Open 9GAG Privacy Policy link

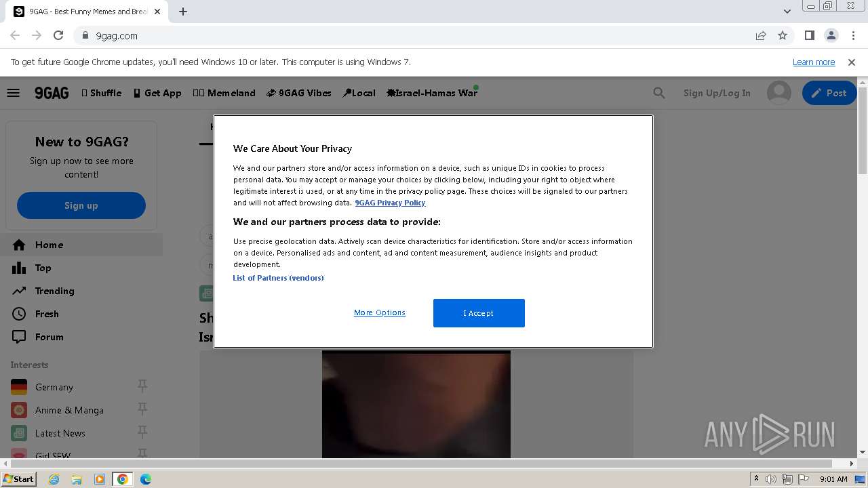390,203
